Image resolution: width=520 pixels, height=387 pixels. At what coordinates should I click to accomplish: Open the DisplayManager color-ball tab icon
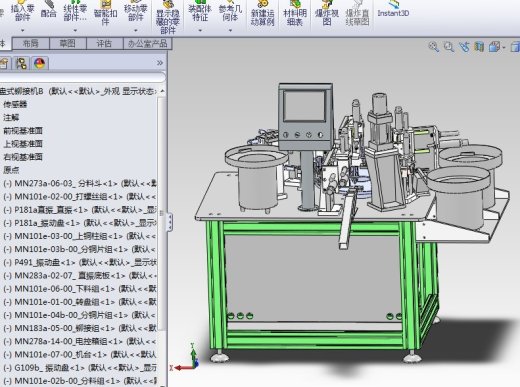pyautogui.click(x=39, y=63)
